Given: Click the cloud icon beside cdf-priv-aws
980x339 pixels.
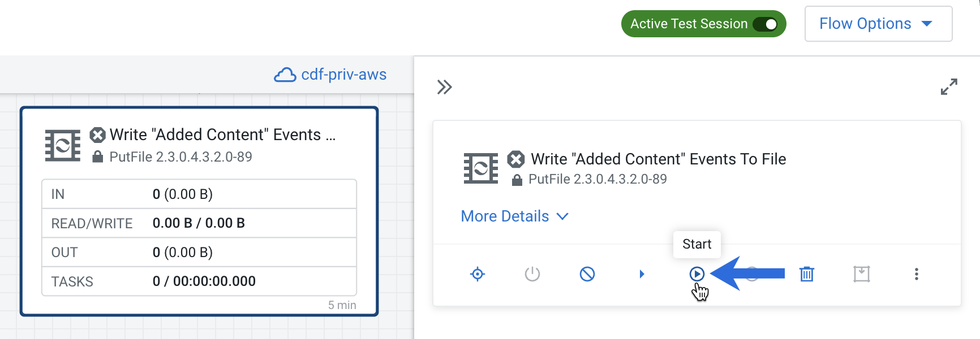Looking at the screenshot, I should coord(285,75).
